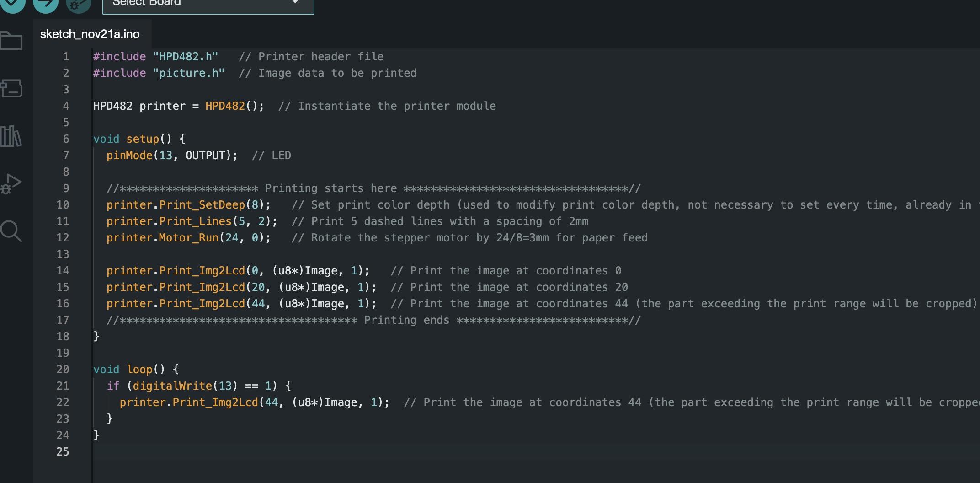Open the Debug panel in sidebar
The width and height of the screenshot is (980, 483).
pos(11,184)
